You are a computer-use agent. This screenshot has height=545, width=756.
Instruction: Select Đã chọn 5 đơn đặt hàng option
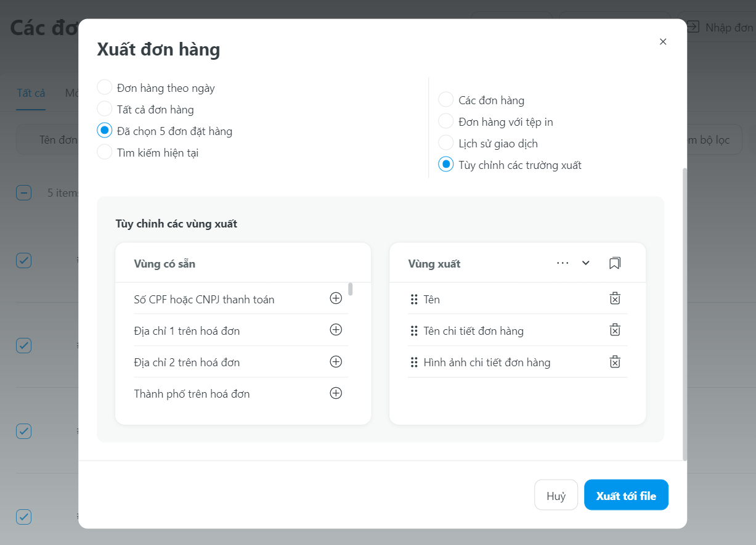point(105,131)
